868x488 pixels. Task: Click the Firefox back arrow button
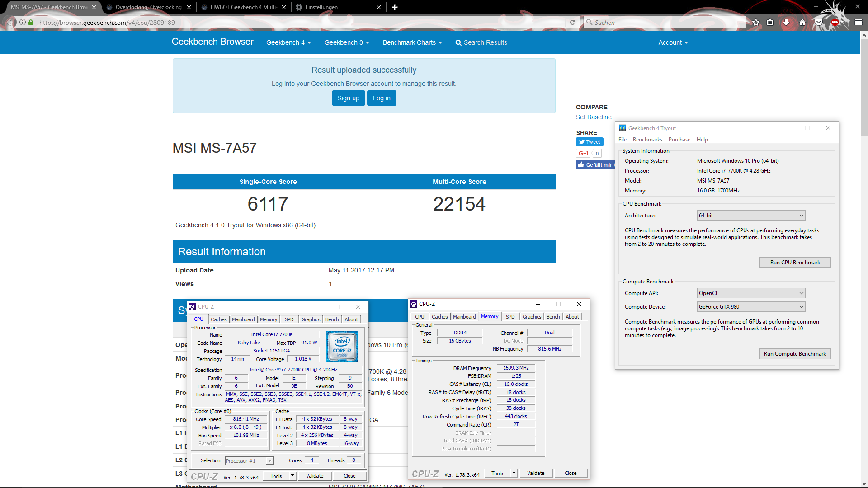10,22
